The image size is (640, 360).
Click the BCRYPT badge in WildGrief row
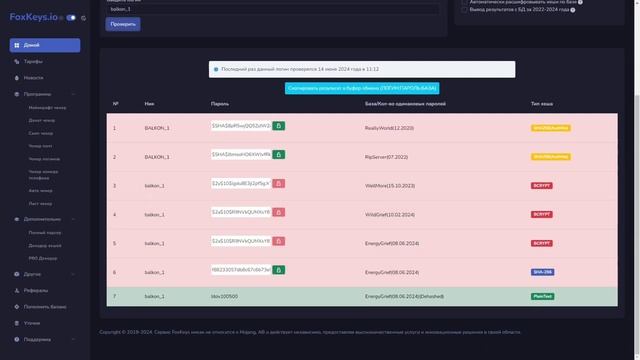(x=542, y=214)
